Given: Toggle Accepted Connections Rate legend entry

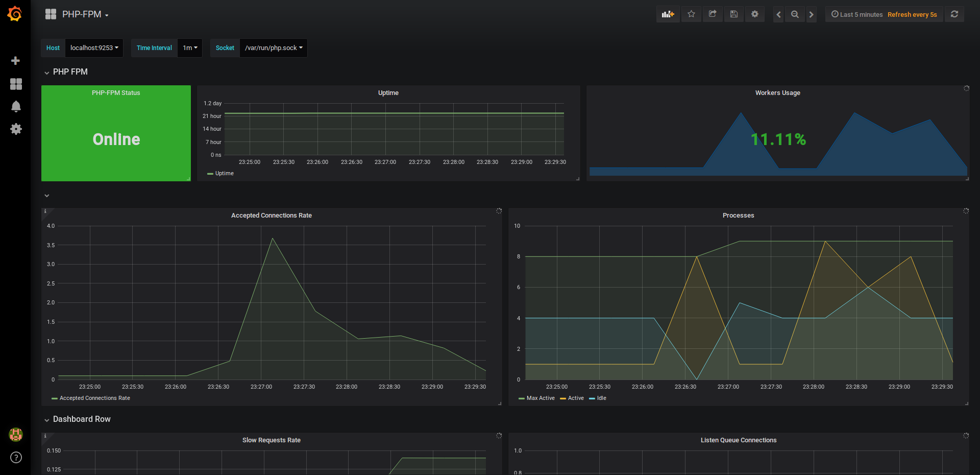Looking at the screenshot, I should coord(94,398).
